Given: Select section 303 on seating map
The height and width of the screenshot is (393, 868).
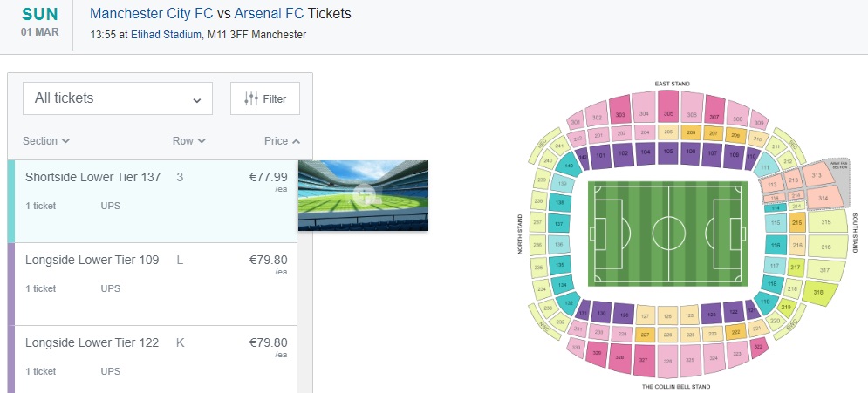Looking at the screenshot, I should pyautogui.click(x=620, y=114).
